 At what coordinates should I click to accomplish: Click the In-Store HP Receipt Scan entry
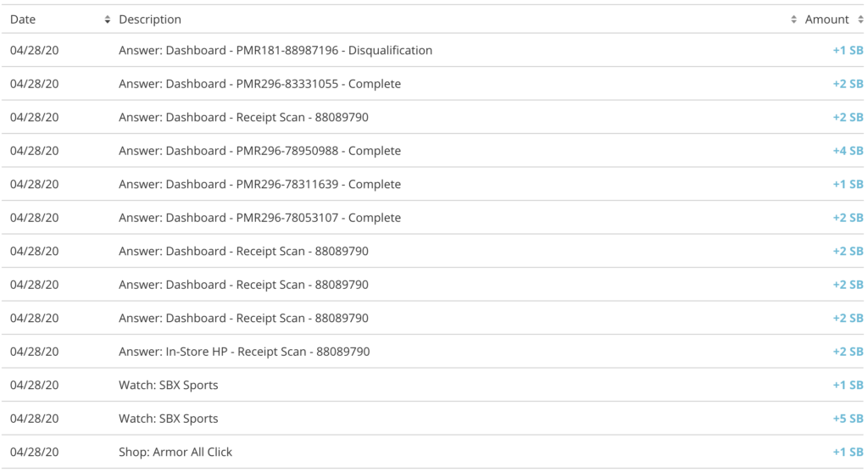click(244, 352)
